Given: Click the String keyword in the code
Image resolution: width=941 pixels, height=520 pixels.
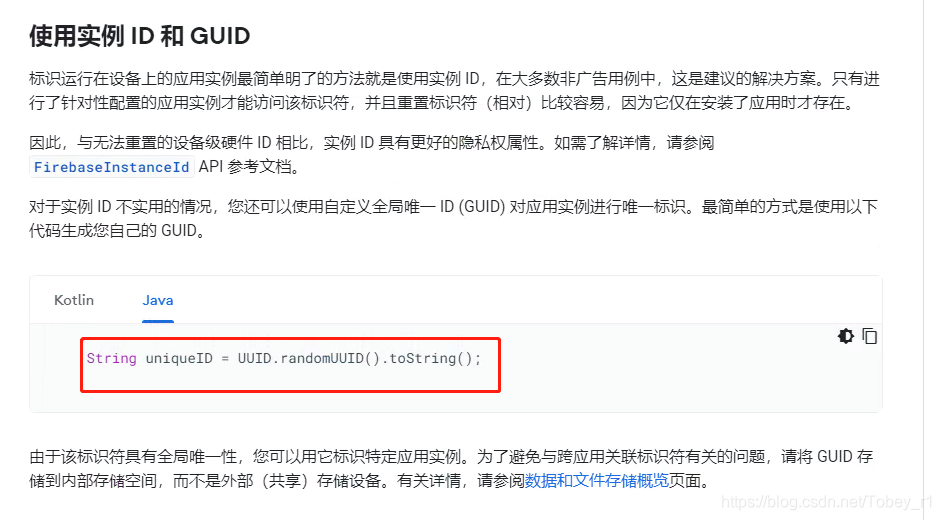Looking at the screenshot, I should click(112, 358).
